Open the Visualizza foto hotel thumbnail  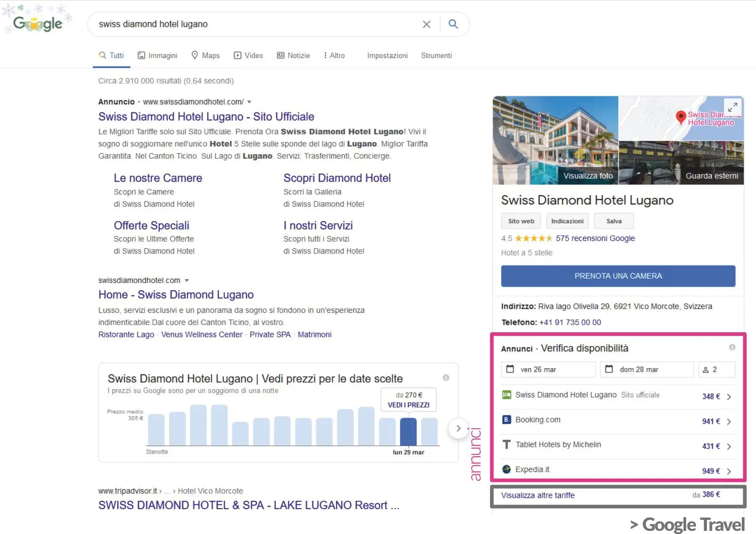point(555,140)
